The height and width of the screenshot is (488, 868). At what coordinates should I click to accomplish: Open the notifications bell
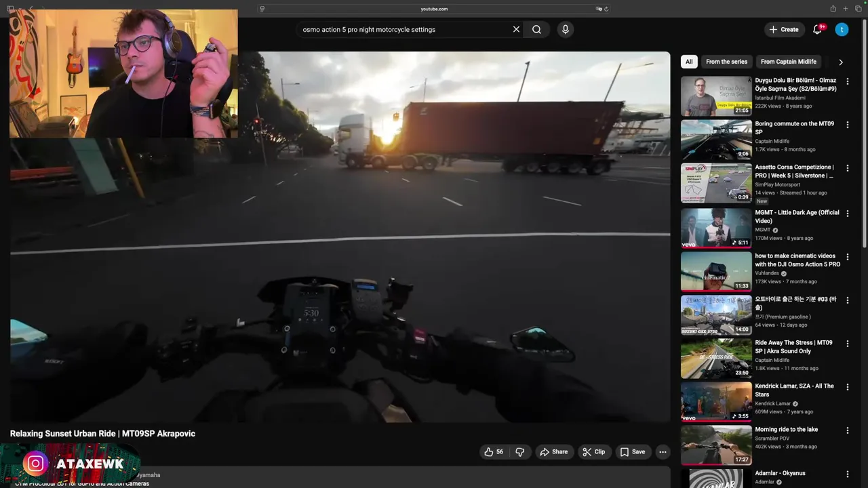coord(817,29)
